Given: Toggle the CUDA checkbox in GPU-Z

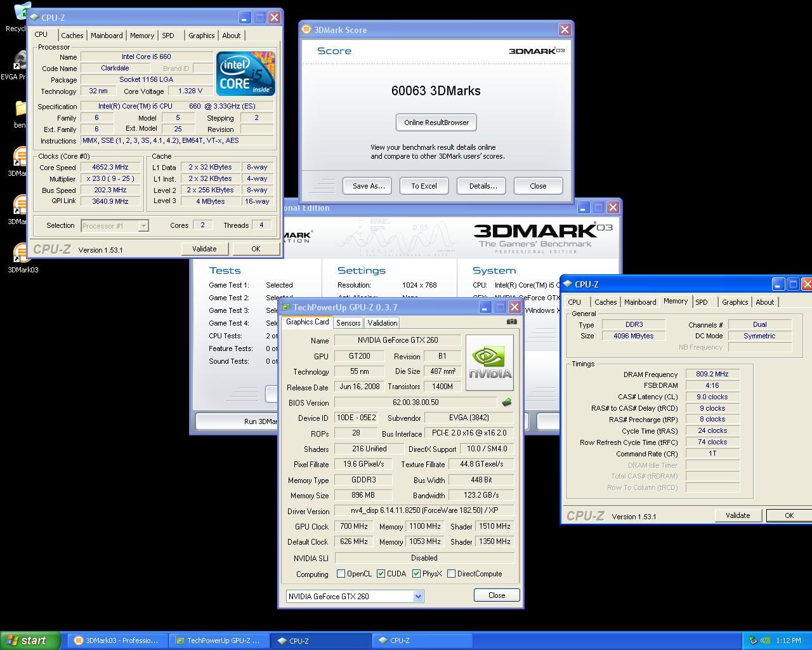Looking at the screenshot, I should click(x=381, y=574).
